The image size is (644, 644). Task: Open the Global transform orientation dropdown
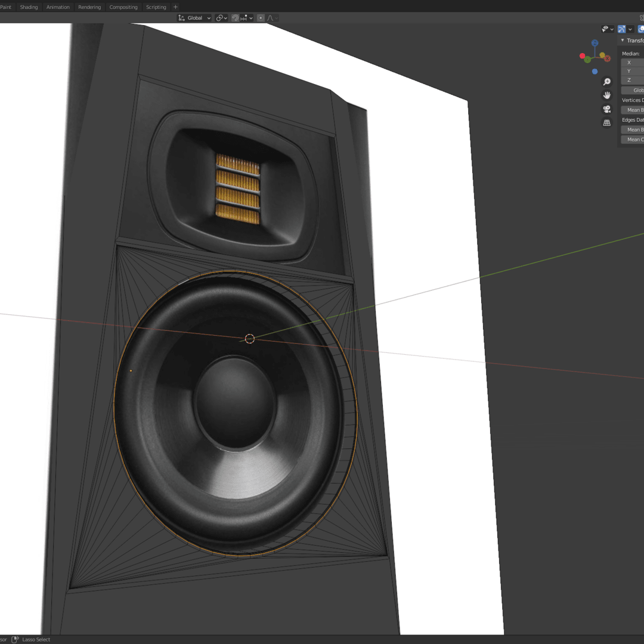195,18
